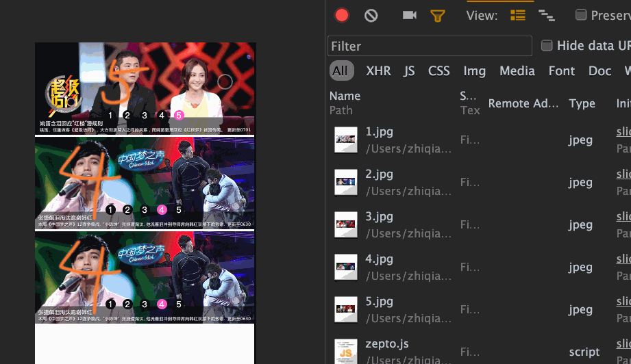Click the 5.jpg preview thumbnail
Screen dimensions: 631x364
[x=346, y=309]
